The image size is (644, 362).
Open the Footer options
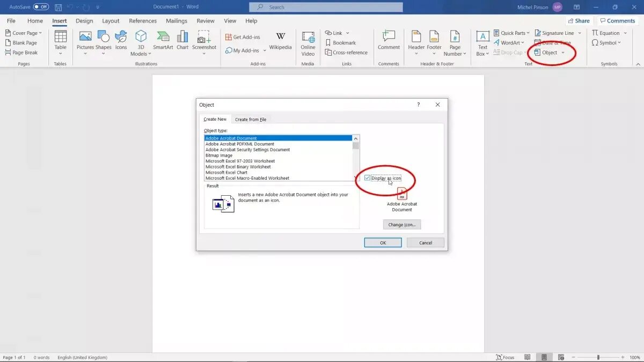pos(434,43)
